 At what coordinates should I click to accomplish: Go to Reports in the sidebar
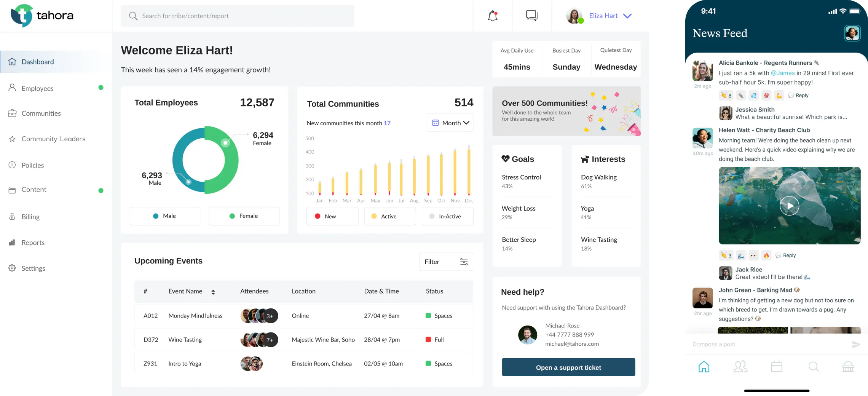click(x=33, y=243)
